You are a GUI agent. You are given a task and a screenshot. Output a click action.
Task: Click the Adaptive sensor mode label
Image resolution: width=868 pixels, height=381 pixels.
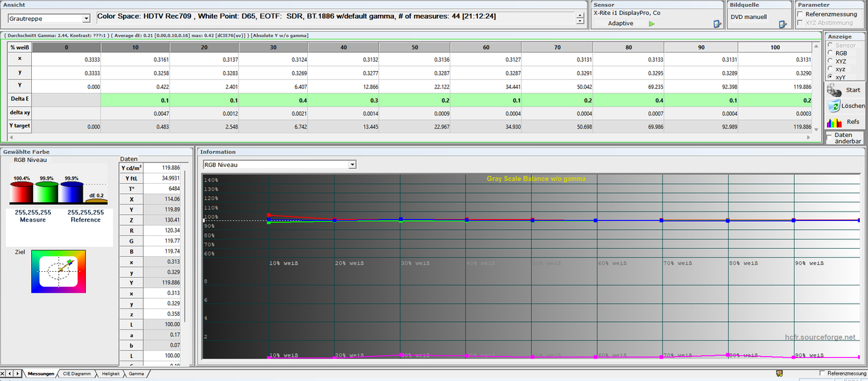click(x=620, y=23)
